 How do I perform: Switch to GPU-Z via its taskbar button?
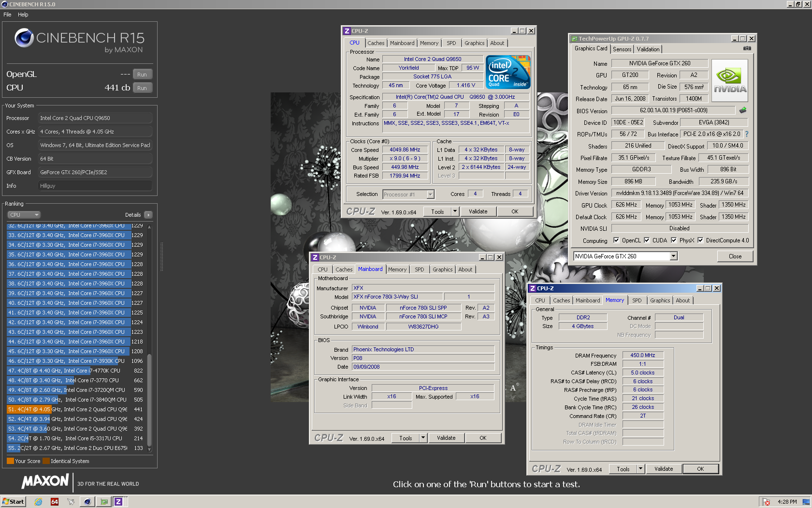(x=103, y=502)
